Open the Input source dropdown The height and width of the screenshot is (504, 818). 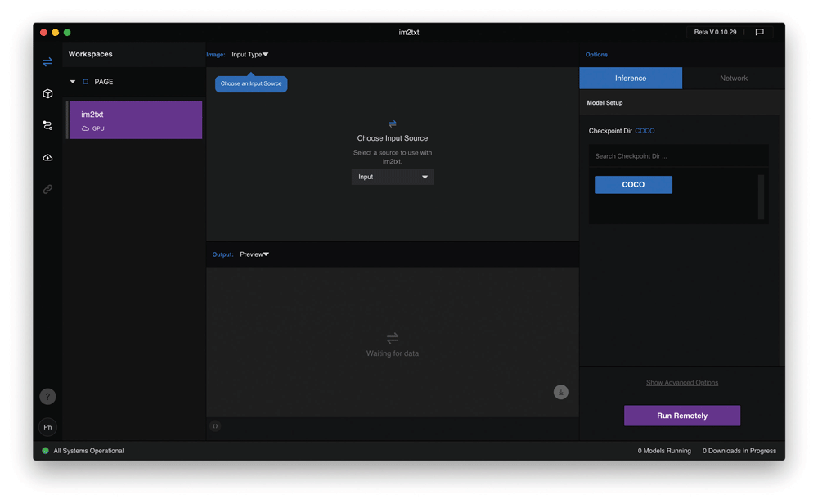pyautogui.click(x=393, y=177)
